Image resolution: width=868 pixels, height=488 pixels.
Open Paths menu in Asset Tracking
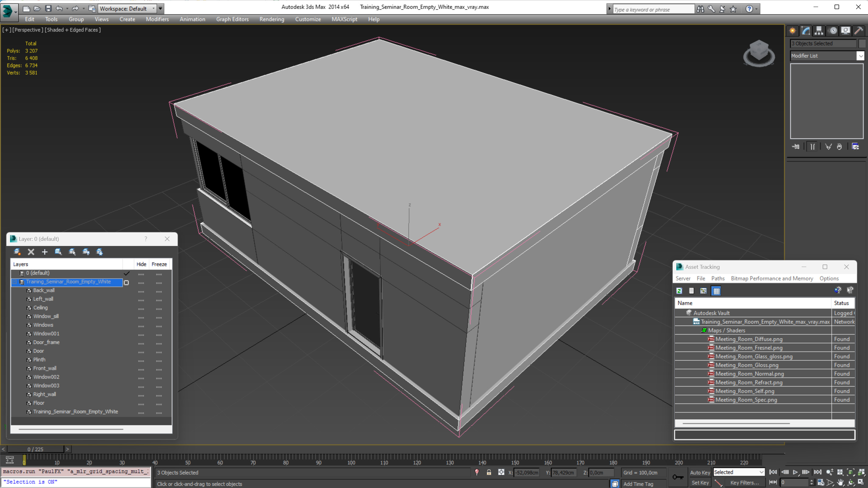tap(718, 278)
